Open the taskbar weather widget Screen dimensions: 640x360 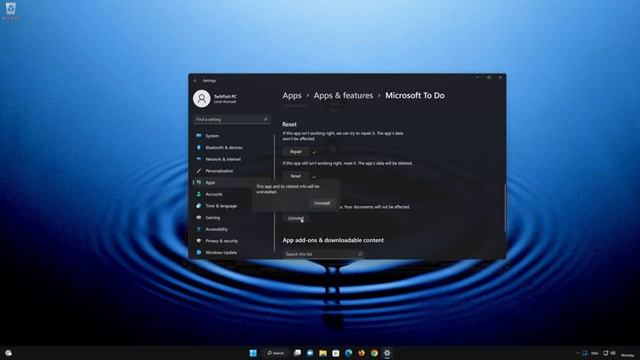point(8,353)
